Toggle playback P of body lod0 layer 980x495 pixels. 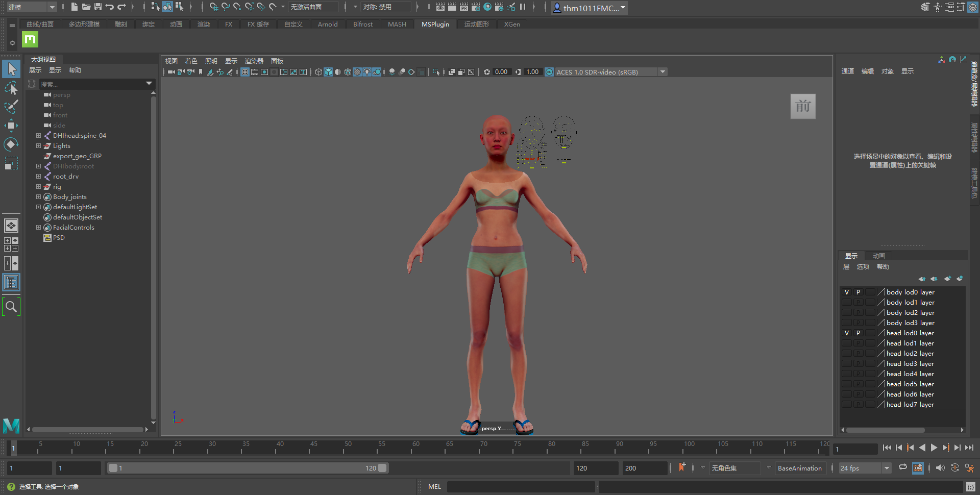(859, 292)
